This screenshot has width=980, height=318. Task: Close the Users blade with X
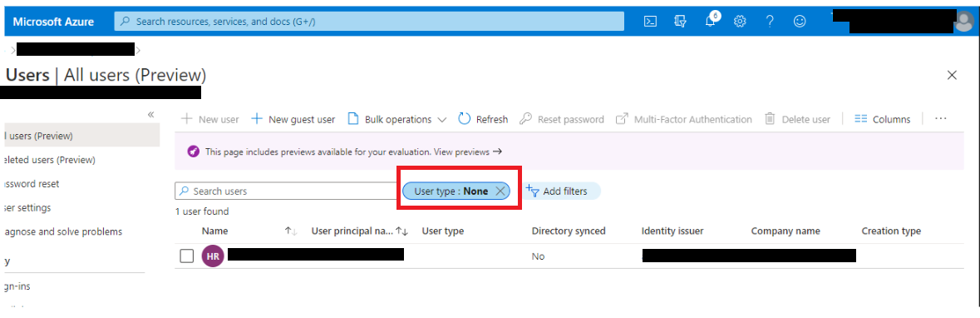pyautogui.click(x=952, y=75)
